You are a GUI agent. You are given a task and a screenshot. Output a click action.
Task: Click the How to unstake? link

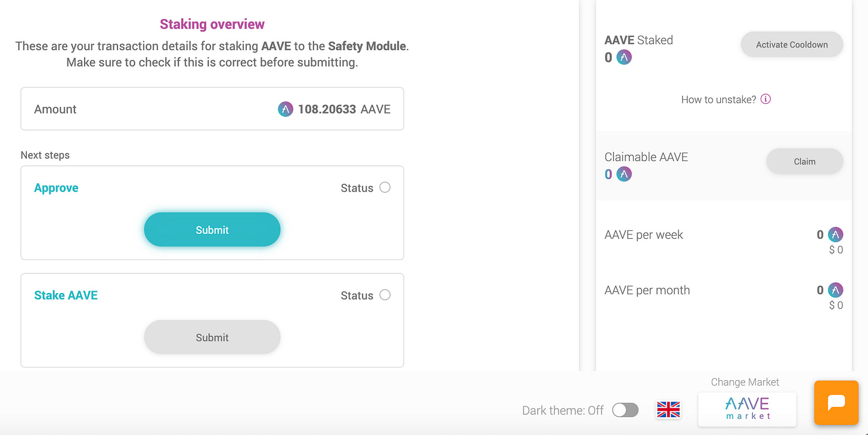718,100
